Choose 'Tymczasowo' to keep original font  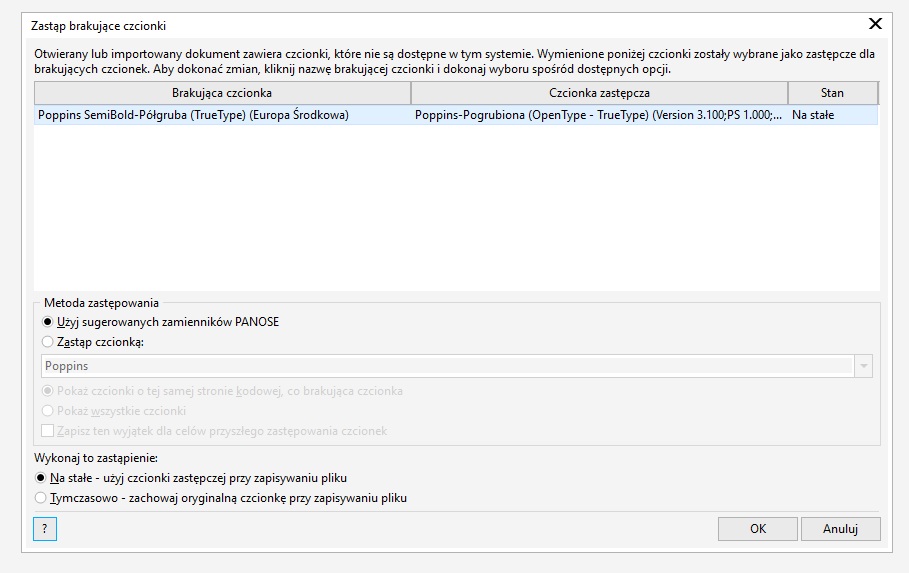41,497
